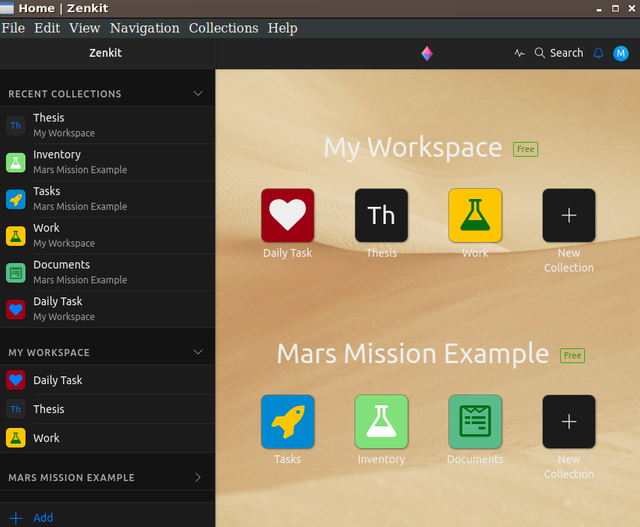Select the 'Documents' name in Recent Collections
The height and width of the screenshot is (527, 640).
point(62,265)
